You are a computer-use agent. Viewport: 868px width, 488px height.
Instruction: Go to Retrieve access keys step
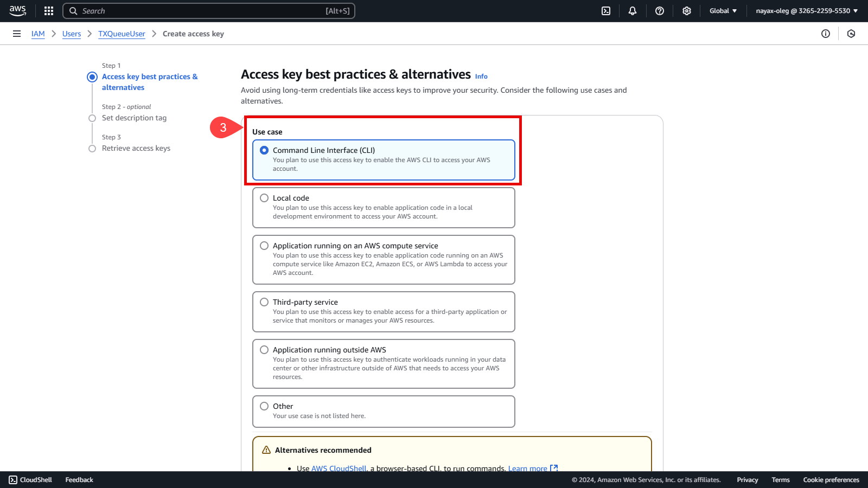click(136, 148)
